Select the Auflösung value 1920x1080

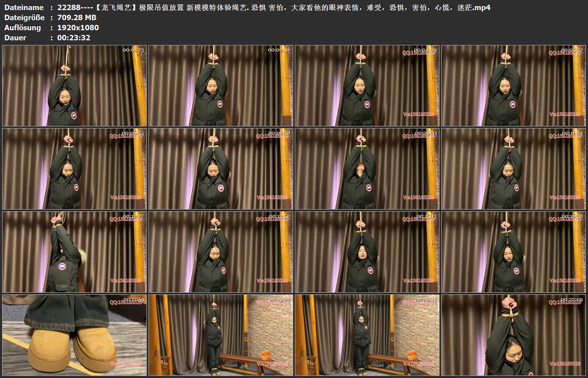78,28
